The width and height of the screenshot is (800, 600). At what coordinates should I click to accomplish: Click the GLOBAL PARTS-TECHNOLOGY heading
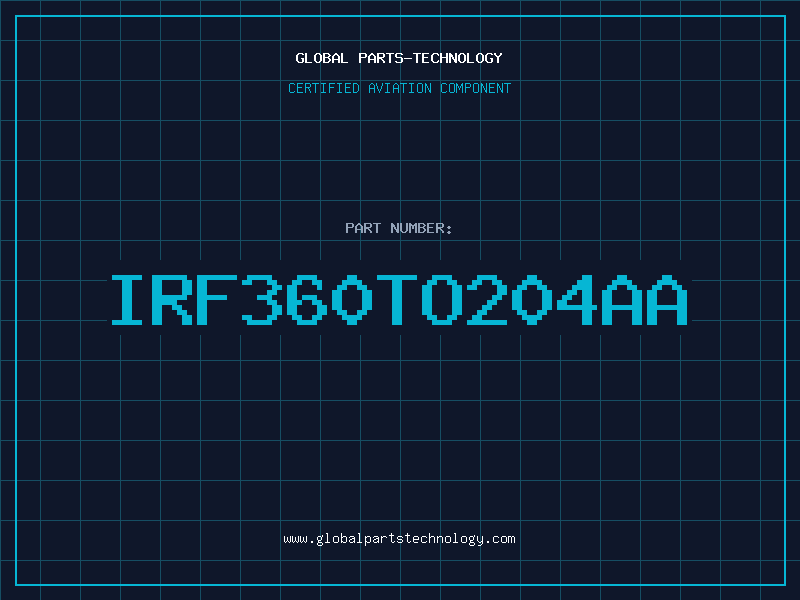pyautogui.click(x=399, y=58)
